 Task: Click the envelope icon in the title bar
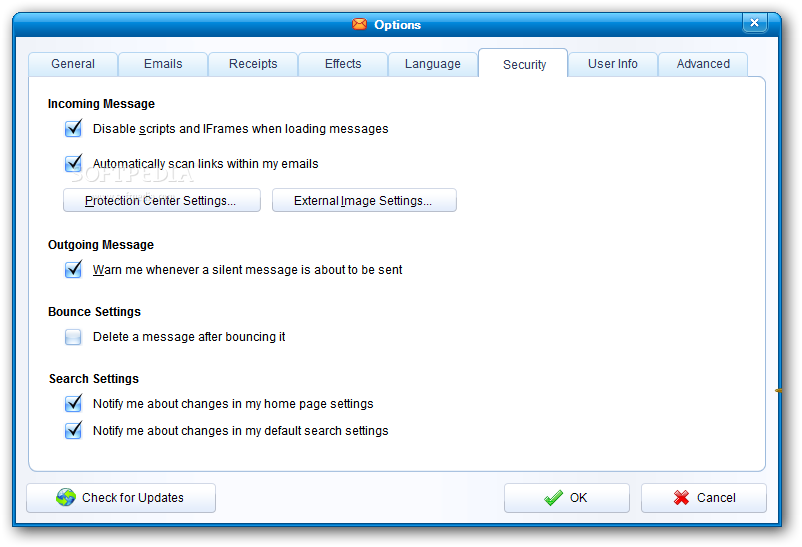pos(360,24)
